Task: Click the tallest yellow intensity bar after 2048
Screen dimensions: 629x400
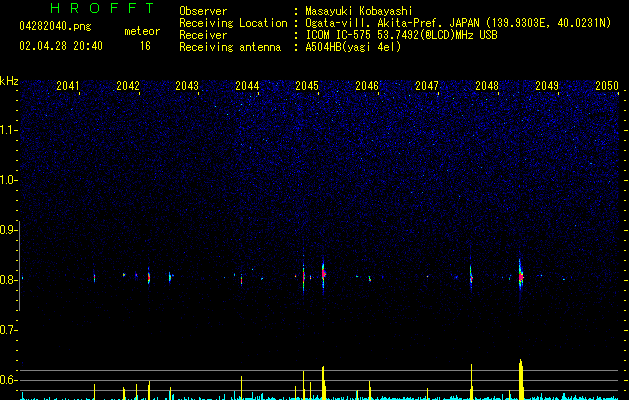Action: coord(521,379)
